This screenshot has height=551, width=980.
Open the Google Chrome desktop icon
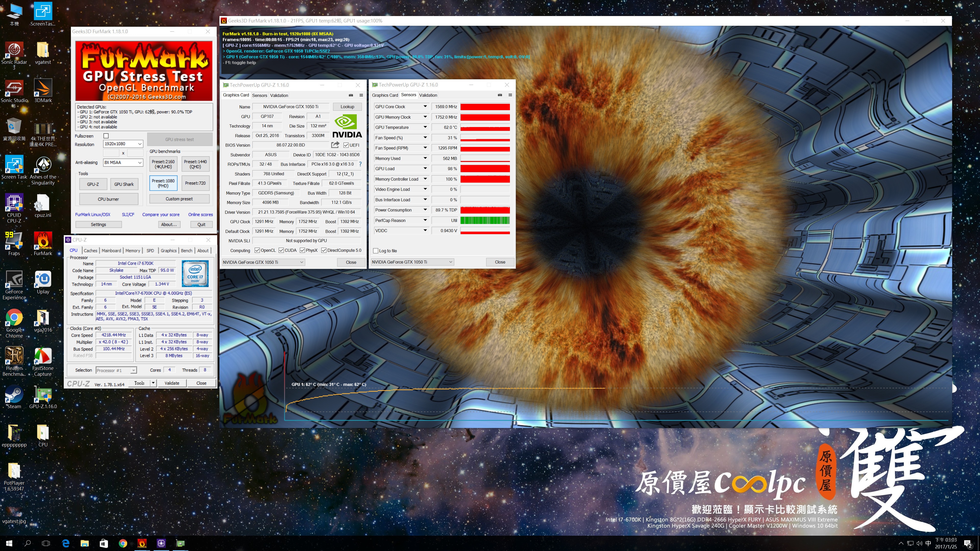14,323
